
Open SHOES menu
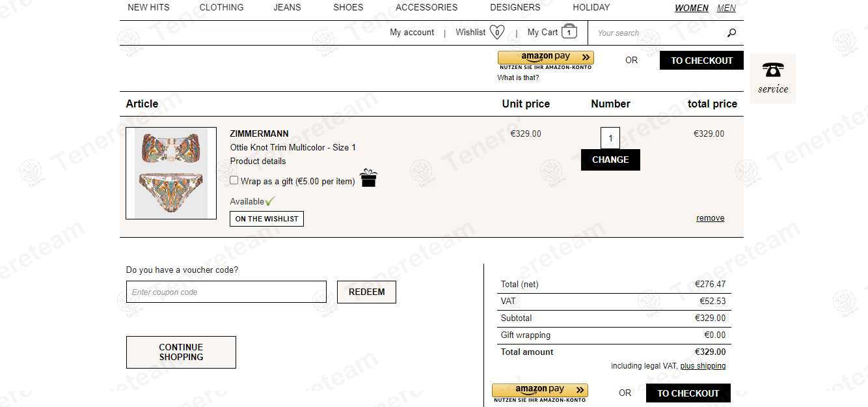(x=348, y=8)
